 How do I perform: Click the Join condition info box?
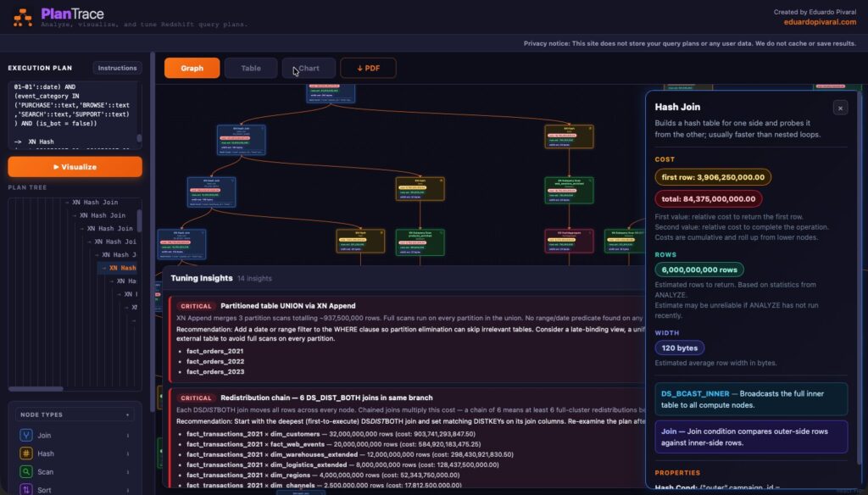[x=751, y=437]
